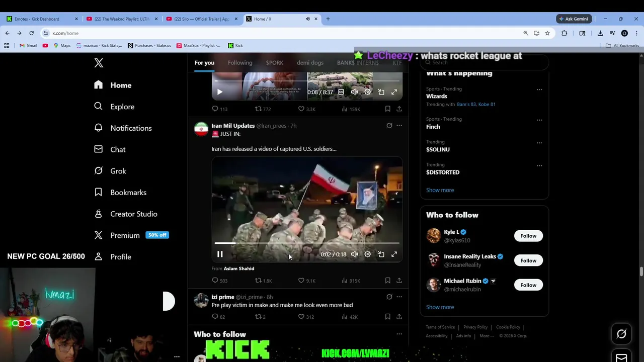Screen dimensions: 644x362
Task: Show more trends under $DISTORTED
Action: coord(440,190)
